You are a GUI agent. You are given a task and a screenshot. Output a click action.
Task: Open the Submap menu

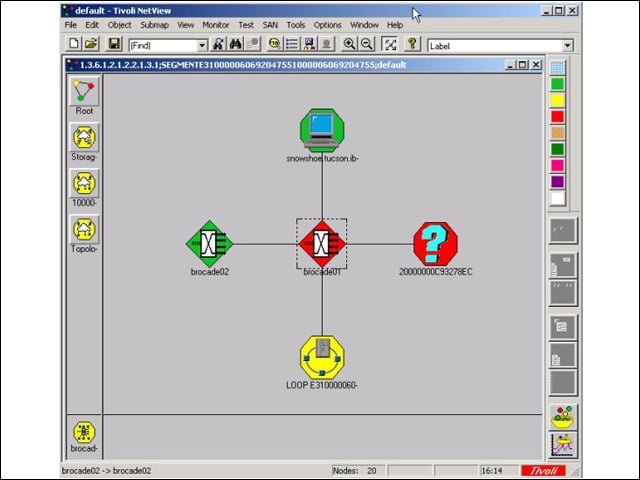pyautogui.click(x=154, y=25)
